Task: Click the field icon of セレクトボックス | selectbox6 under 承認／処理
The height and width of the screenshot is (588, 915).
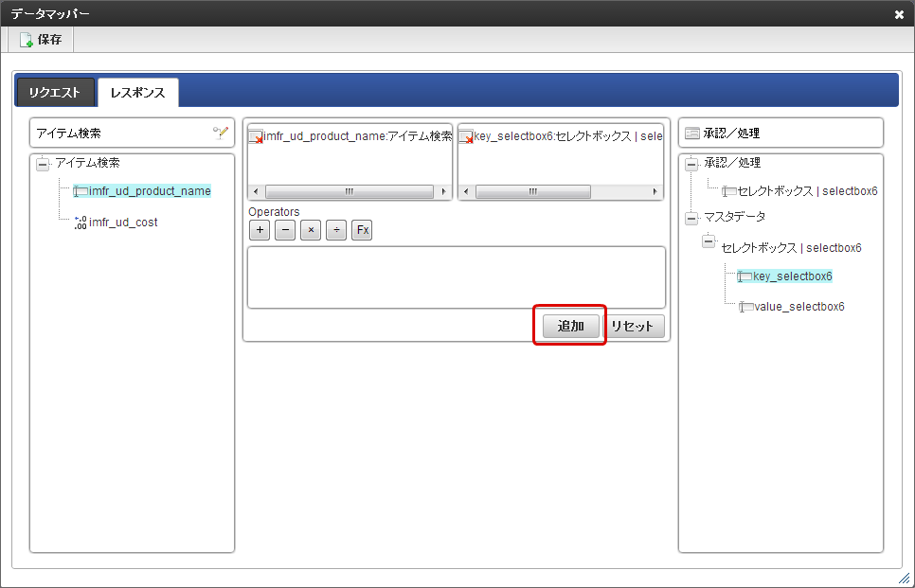Action: coord(728,191)
